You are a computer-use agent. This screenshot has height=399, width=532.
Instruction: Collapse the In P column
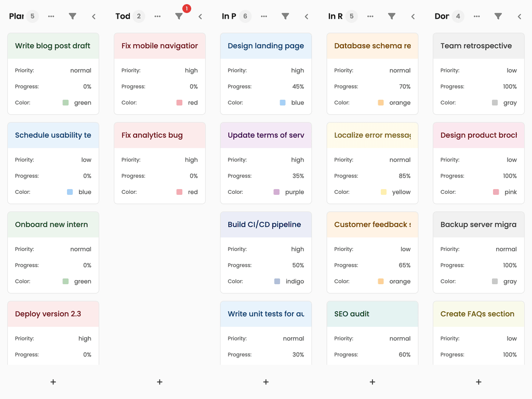[307, 16]
